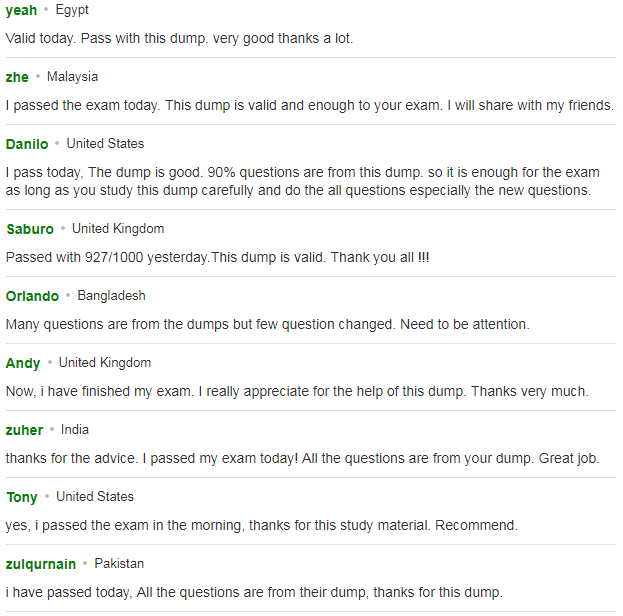
Task: Select reviewer Andy's name
Action: pos(23,363)
